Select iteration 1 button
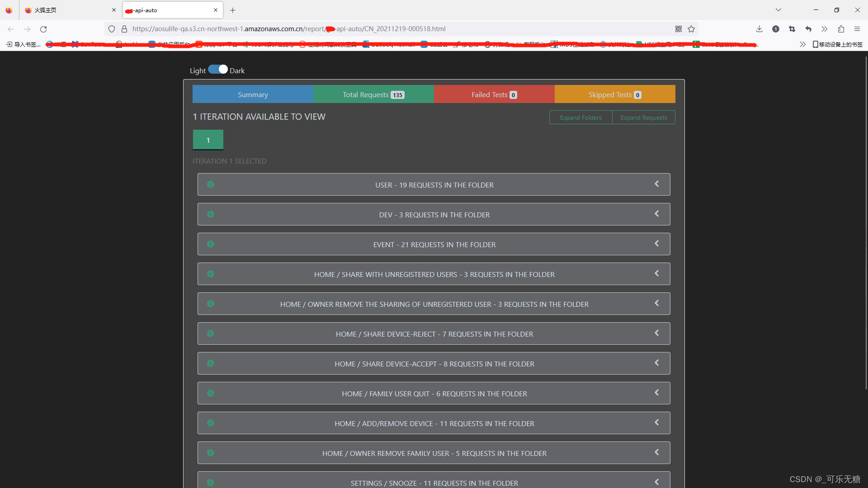 pyautogui.click(x=208, y=140)
